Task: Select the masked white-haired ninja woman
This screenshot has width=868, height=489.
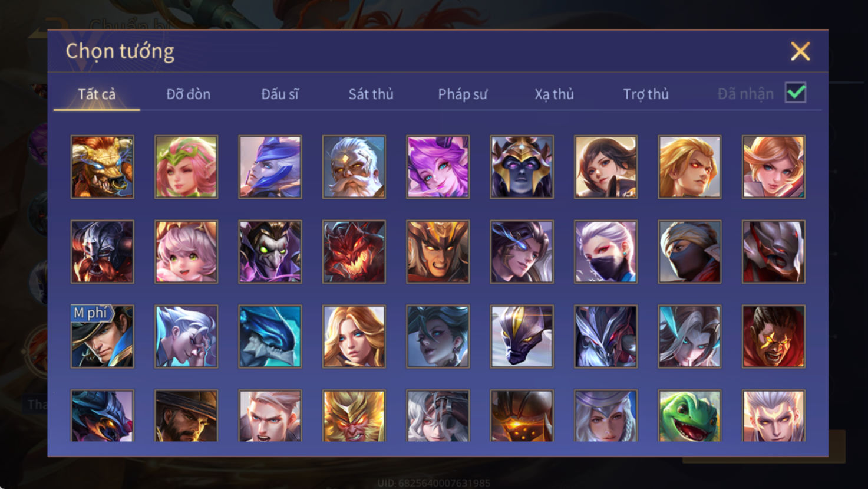Action: (606, 252)
